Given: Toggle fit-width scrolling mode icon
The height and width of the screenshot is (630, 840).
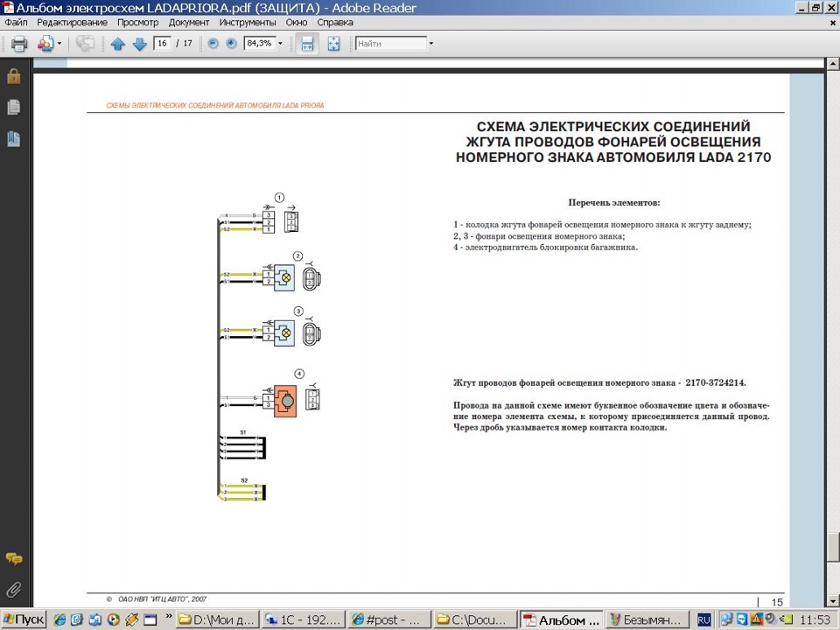Looking at the screenshot, I should pyautogui.click(x=307, y=44).
